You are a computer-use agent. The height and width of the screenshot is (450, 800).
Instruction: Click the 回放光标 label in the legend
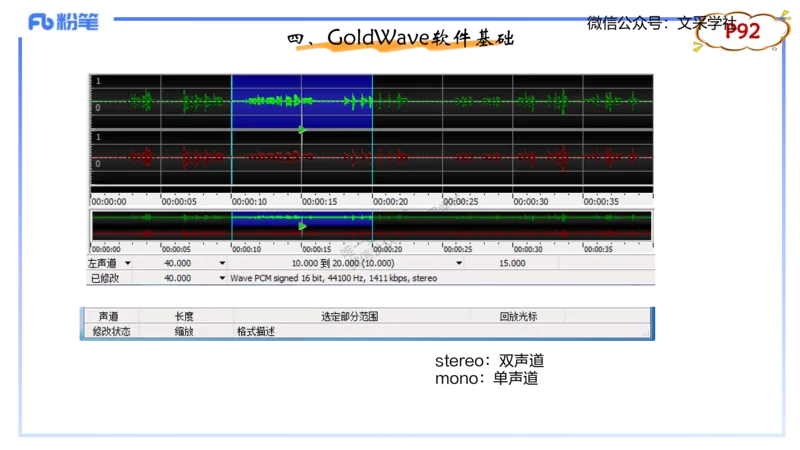tap(518, 316)
